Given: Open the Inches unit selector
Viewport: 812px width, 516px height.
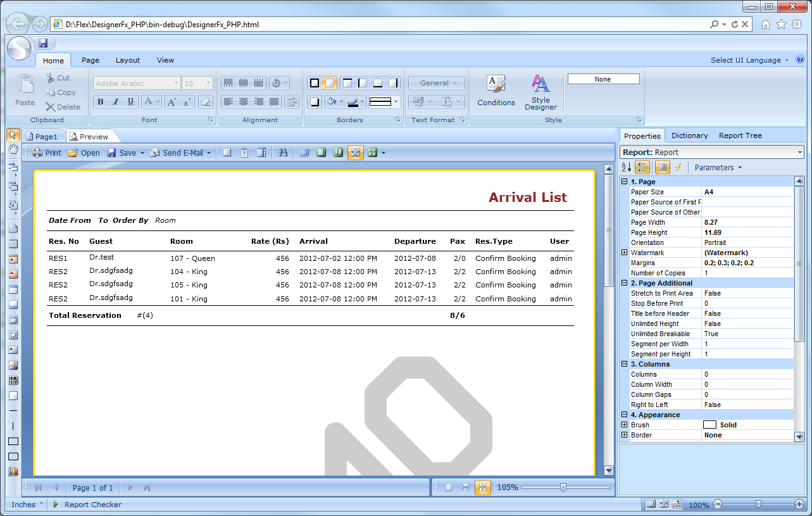Looking at the screenshot, I should click(28, 505).
